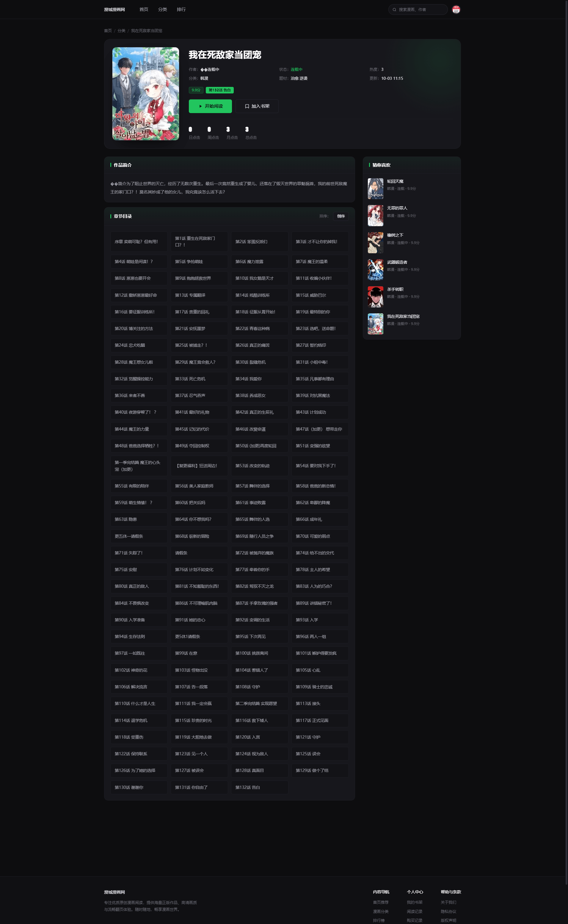Open chapter 第66话 成年礼
The image size is (568, 924).
tap(320, 520)
